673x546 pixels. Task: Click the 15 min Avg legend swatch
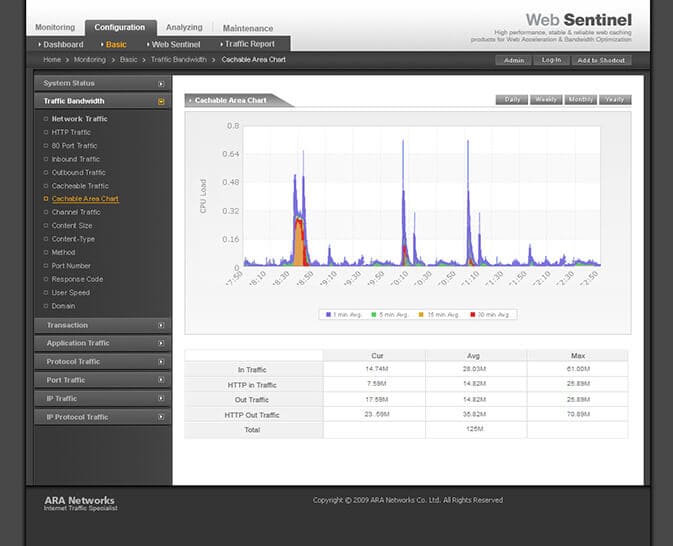[x=421, y=315]
